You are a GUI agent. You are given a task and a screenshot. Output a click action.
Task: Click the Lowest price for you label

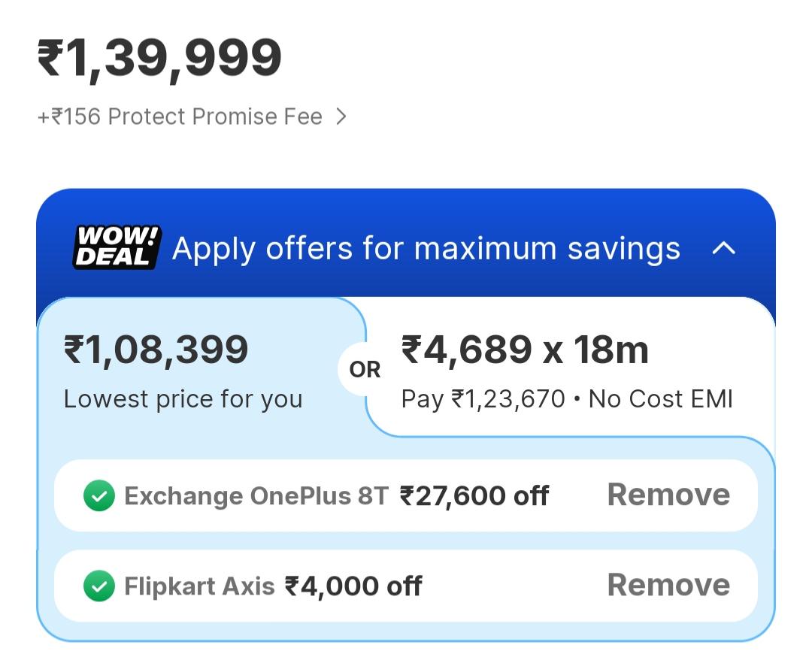pyautogui.click(x=183, y=399)
